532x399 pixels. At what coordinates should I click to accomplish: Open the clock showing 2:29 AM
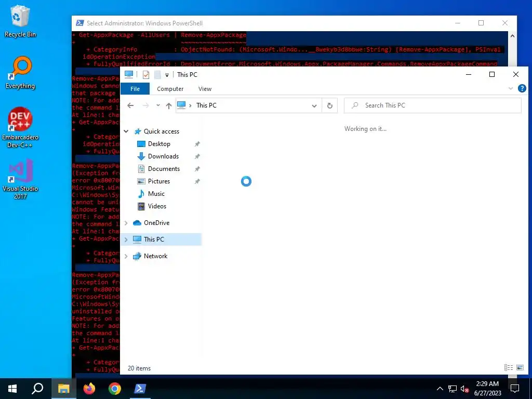pyautogui.click(x=487, y=389)
